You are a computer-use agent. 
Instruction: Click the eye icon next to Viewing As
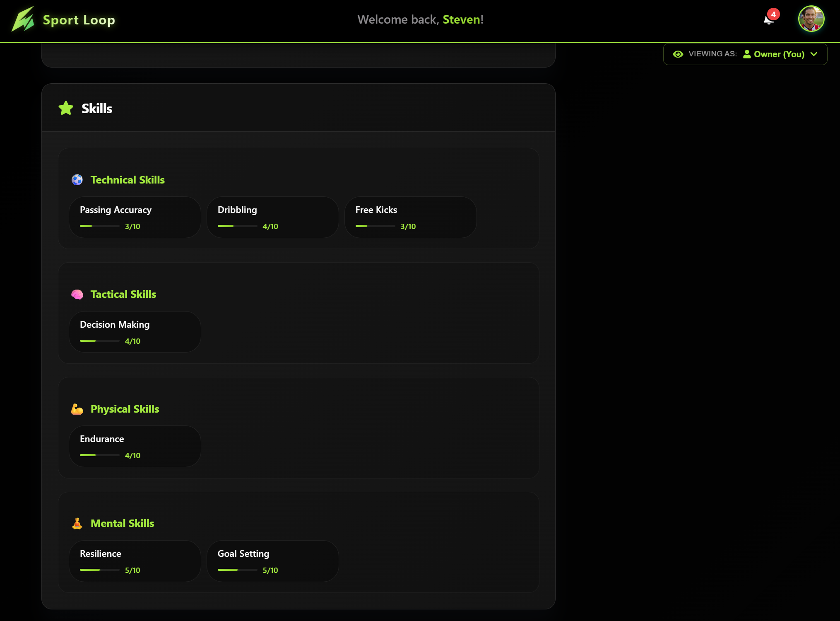coord(678,54)
